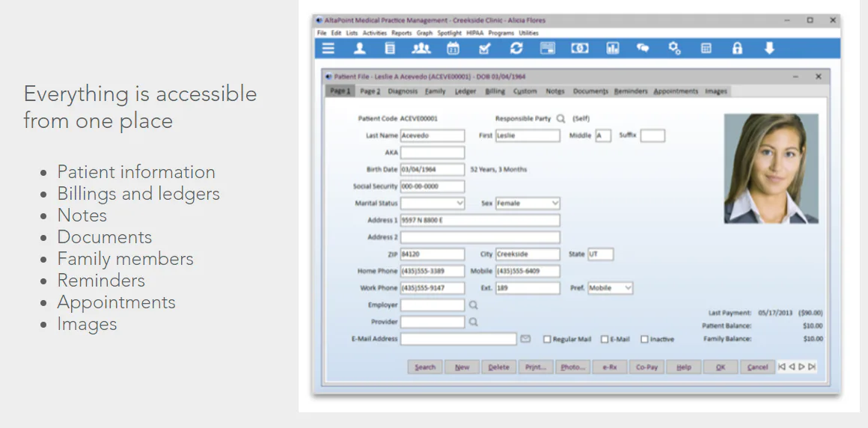This screenshot has width=868, height=428.
Task: Open the document list icon in toolbar
Action: point(391,48)
